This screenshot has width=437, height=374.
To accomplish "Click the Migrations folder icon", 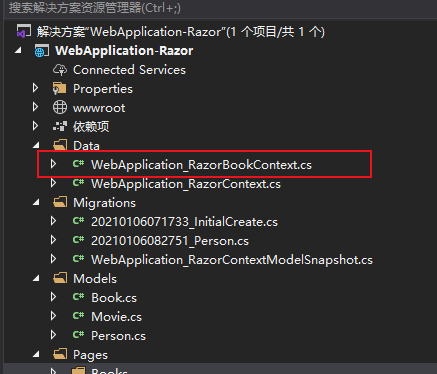I will (x=60, y=202).
